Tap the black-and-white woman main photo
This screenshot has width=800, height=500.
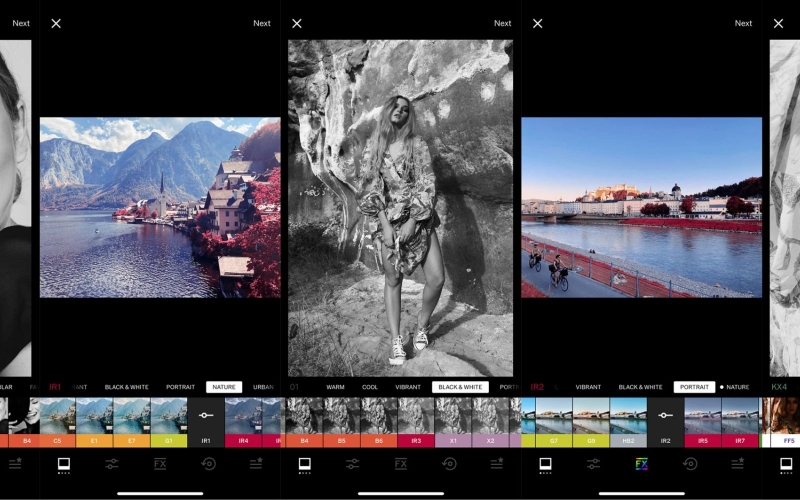click(x=401, y=208)
